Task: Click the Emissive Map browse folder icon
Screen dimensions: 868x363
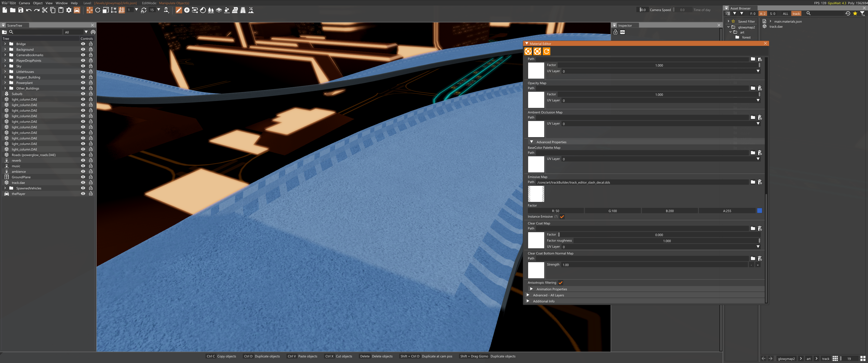Action: coord(753,182)
